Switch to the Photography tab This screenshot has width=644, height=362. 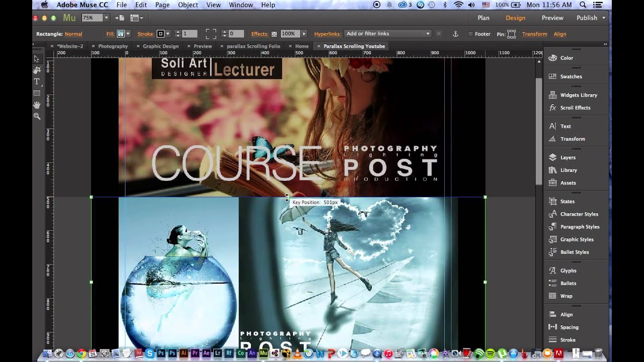(113, 46)
